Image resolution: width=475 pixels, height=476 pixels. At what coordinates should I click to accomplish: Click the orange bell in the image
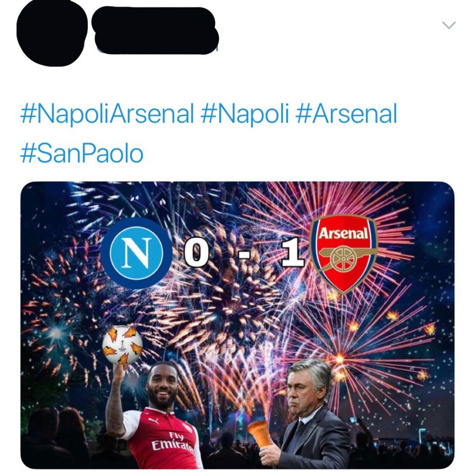coord(260,433)
